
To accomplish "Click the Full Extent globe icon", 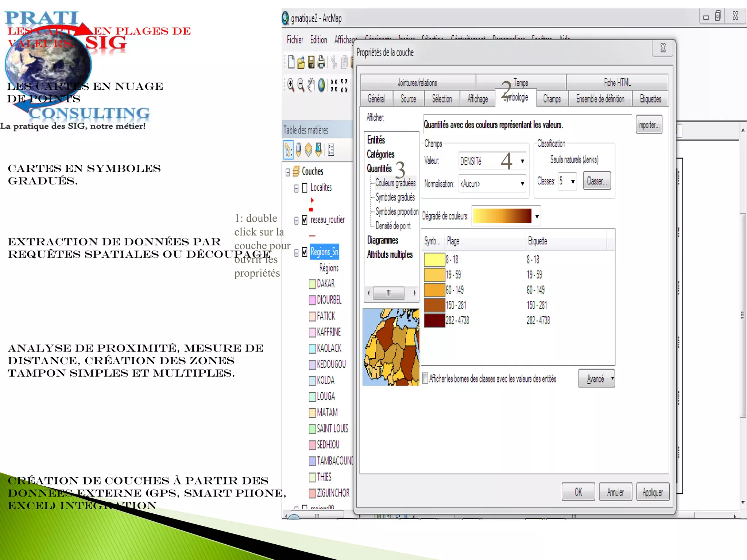I will point(321,85).
